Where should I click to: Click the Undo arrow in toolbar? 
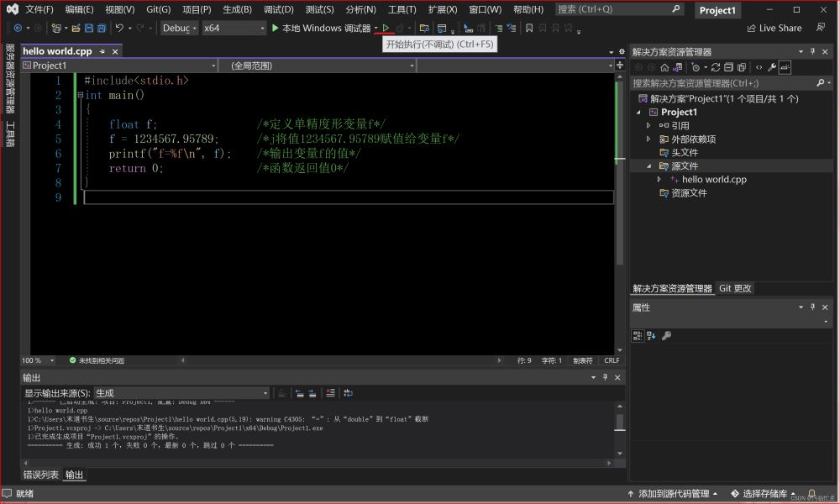pyautogui.click(x=119, y=28)
